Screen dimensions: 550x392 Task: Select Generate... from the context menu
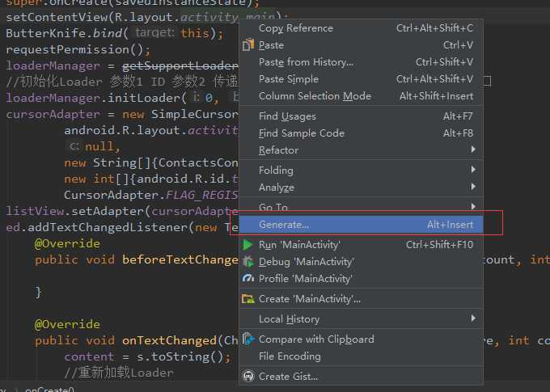(284, 225)
